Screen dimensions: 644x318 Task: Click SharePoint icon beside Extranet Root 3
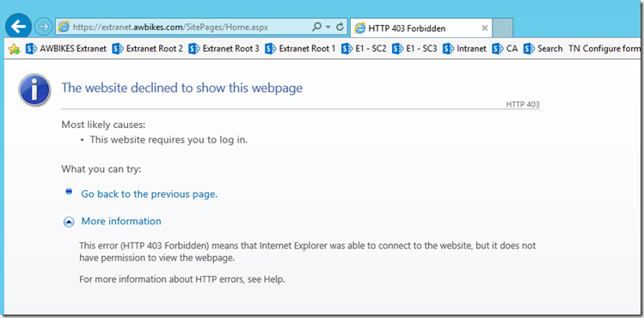click(x=193, y=49)
